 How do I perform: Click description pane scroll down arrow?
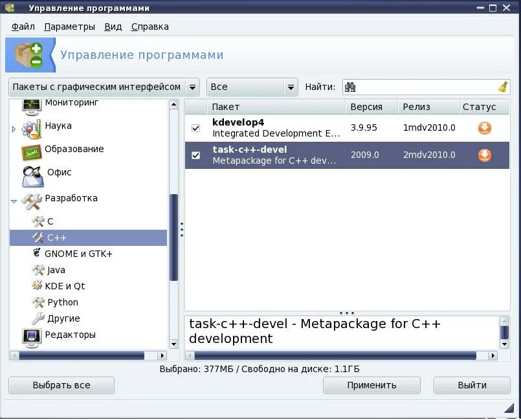click(x=504, y=344)
